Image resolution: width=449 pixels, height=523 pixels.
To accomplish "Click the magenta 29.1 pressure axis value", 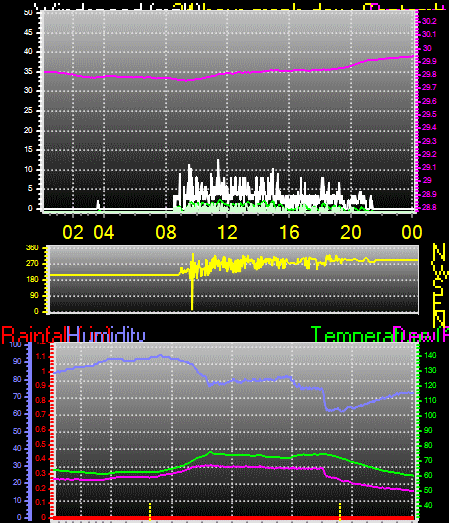I will tap(429, 167).
